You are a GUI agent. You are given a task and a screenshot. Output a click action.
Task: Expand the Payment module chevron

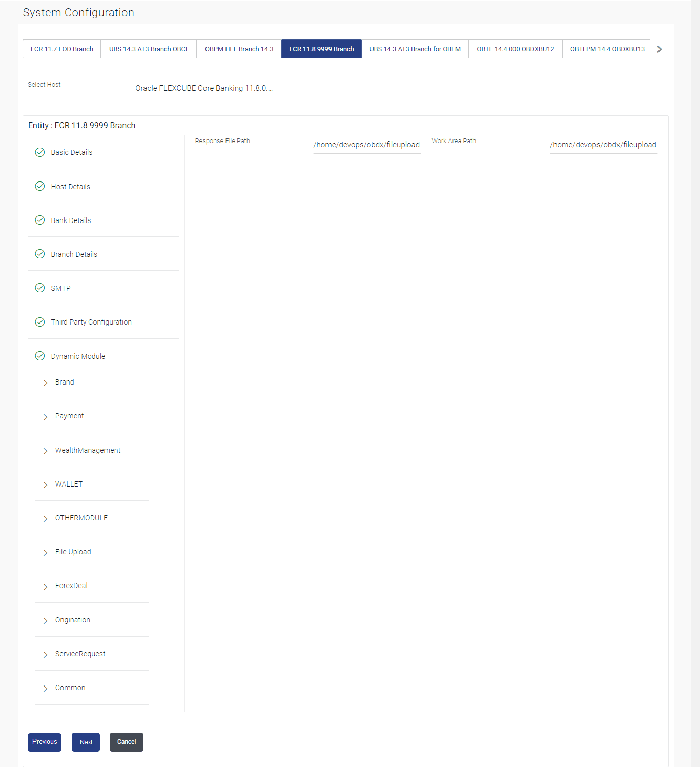pyautogui.click(x=45, y=417)
